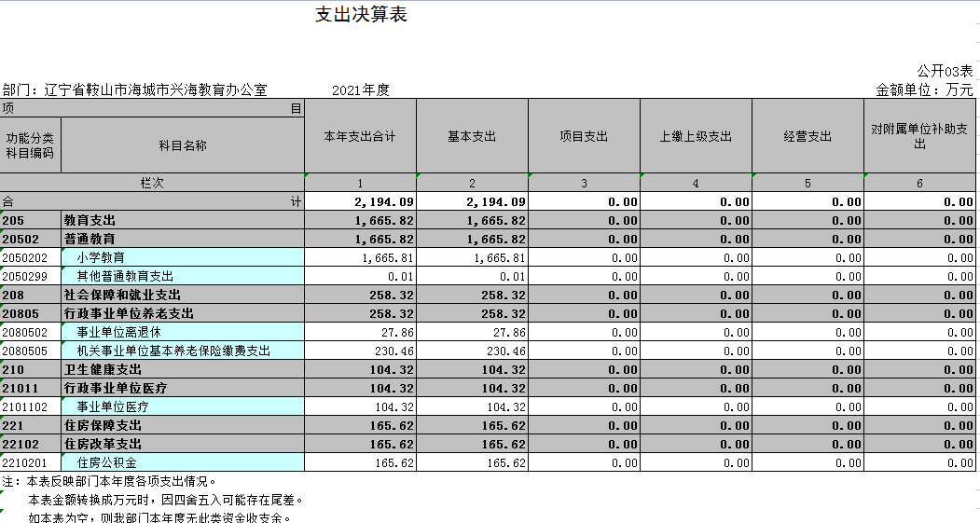Select code cell 20805

(x=30, y=313)
